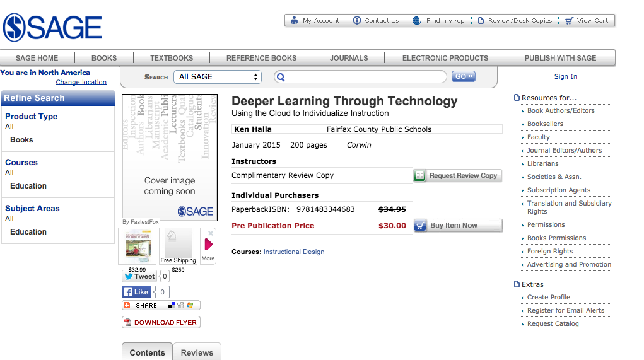Click the Facebook Like count bubble
Image resolution: width=644 pixels, height=360 pixels.
162,292
